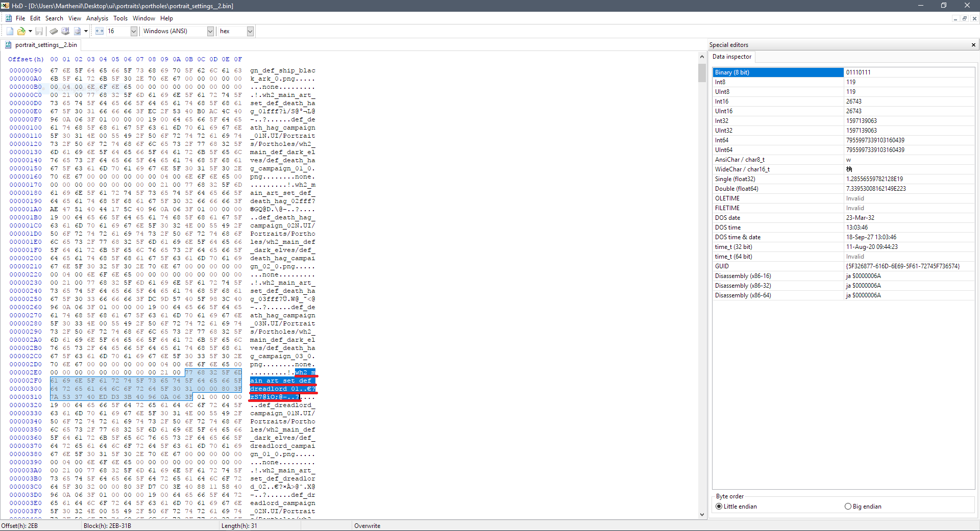Select the GUID row

(843, 266)
